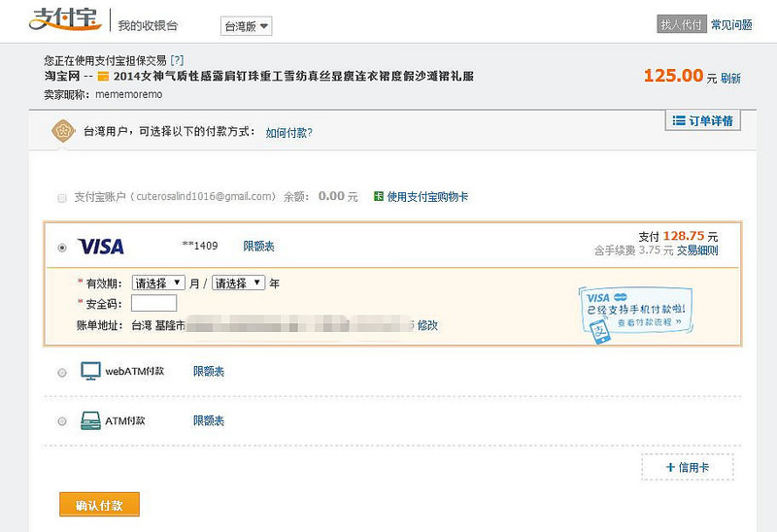Select the VISA **1409 payment radio button
This screenshot has width=777, height=532.
coord(62,248)
